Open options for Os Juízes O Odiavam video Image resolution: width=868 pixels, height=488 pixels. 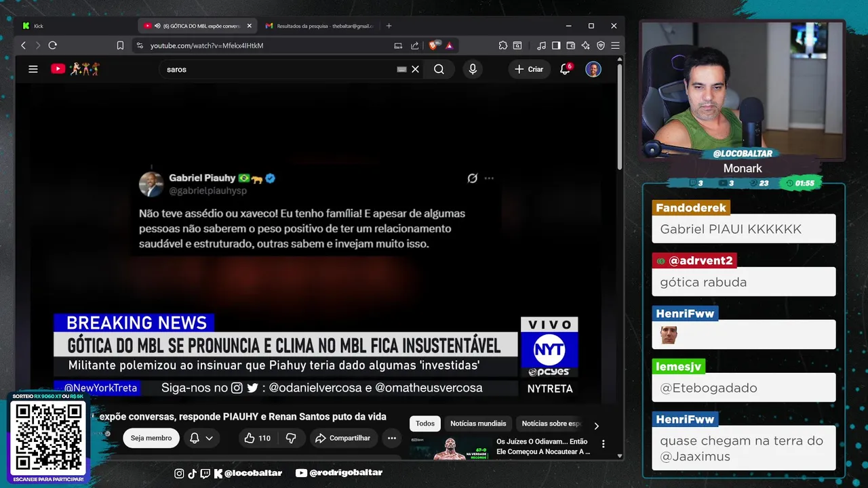603,444
